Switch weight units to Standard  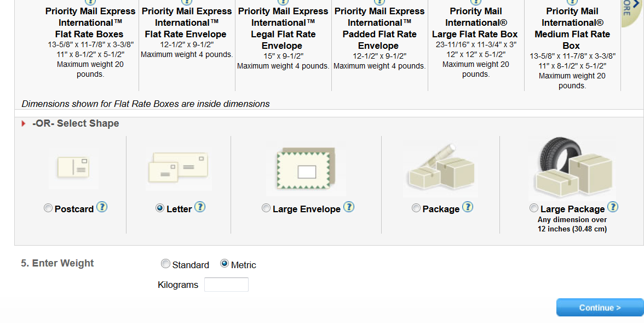click(x=165, y=264)
